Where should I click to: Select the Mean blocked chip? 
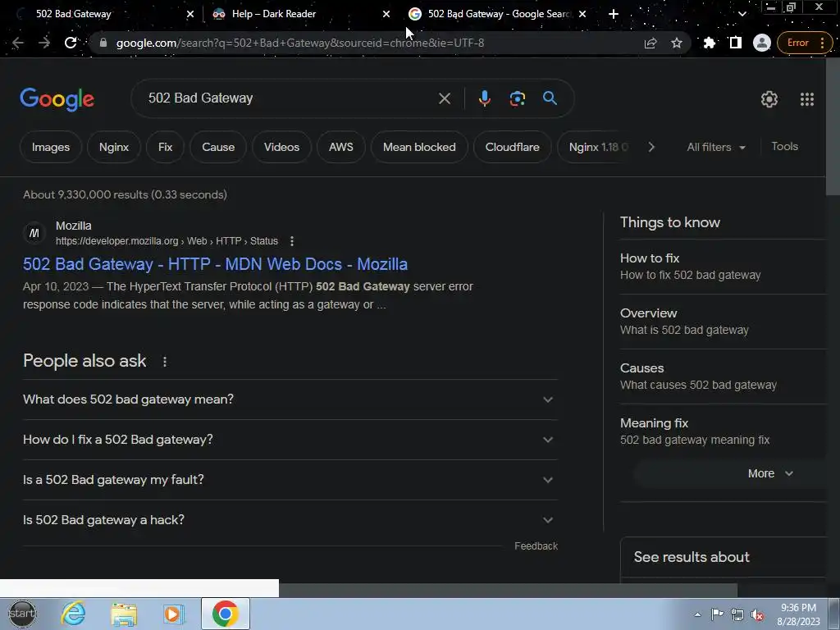click(x=419, y=148)
